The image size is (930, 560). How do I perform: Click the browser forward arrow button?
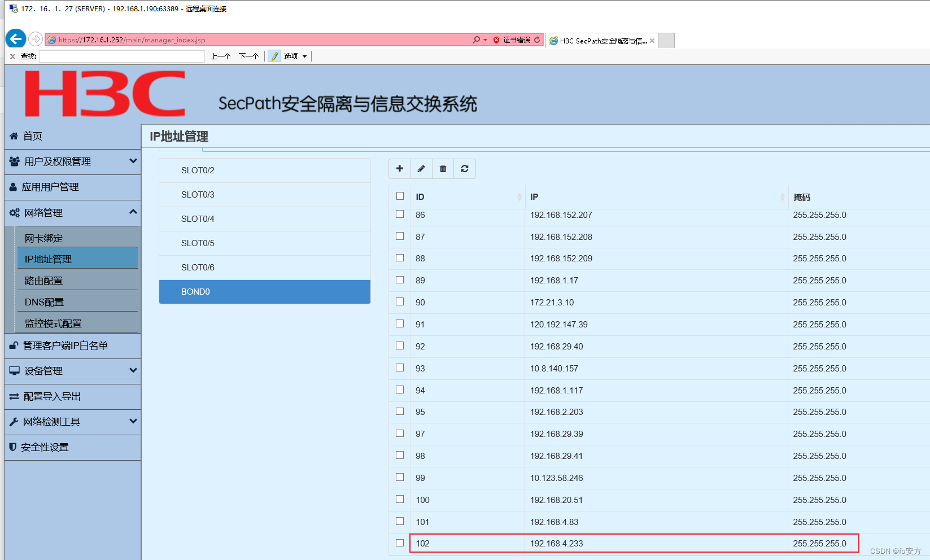(x=36, y=39)
